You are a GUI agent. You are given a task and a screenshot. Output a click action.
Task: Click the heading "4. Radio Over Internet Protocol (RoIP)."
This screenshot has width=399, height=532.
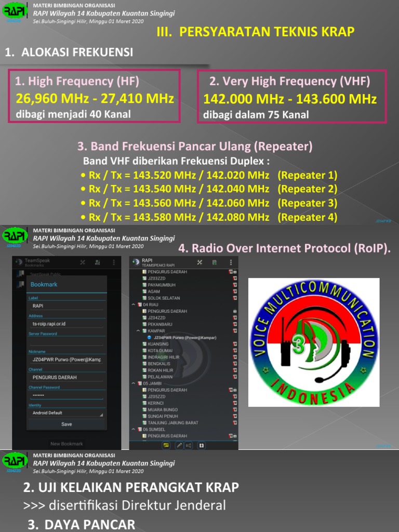pos(284,248)
